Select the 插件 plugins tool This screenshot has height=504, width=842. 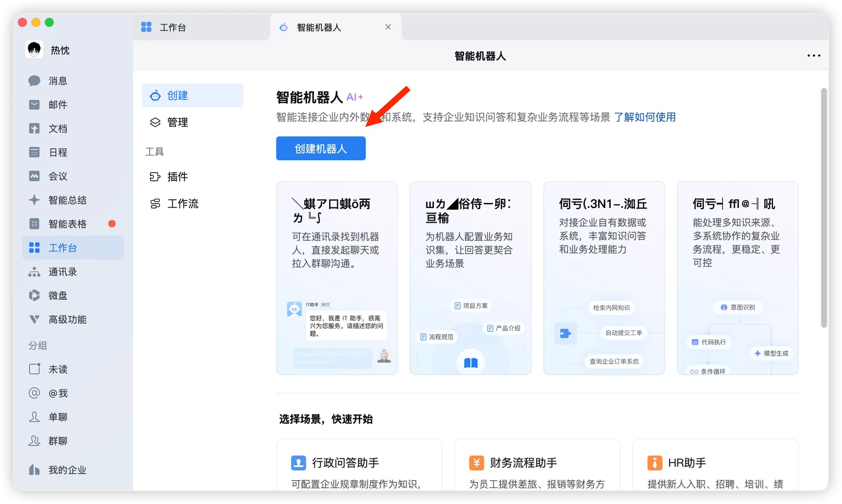[178, 176]
